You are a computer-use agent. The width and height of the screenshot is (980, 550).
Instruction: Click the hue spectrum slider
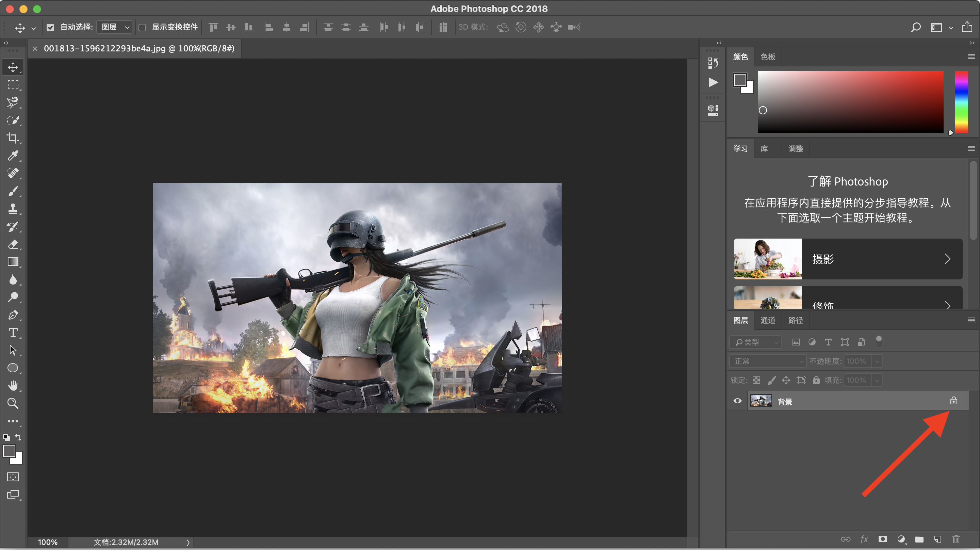tap(961, 102)
